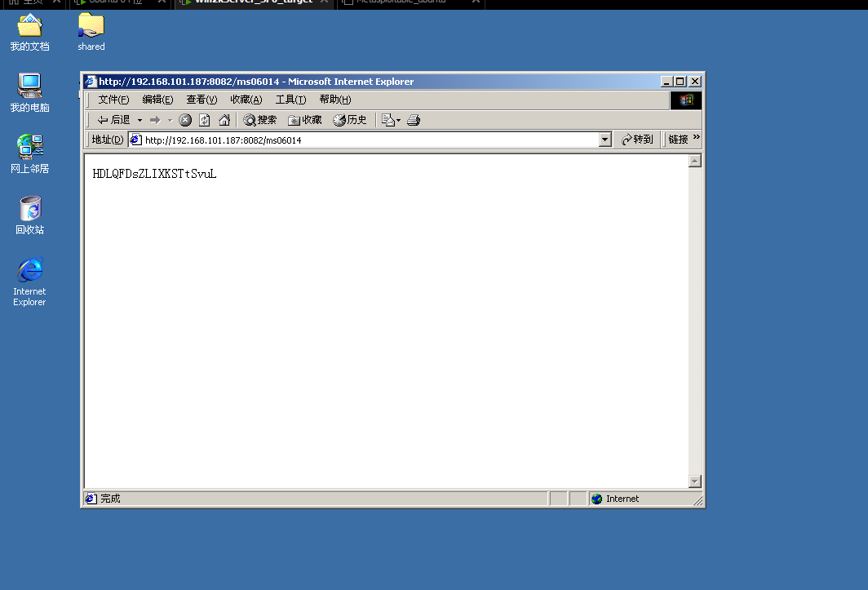Click the IE icon in title bar
The height and width of the screenshot is (590, 868).
tap(91, 82)
